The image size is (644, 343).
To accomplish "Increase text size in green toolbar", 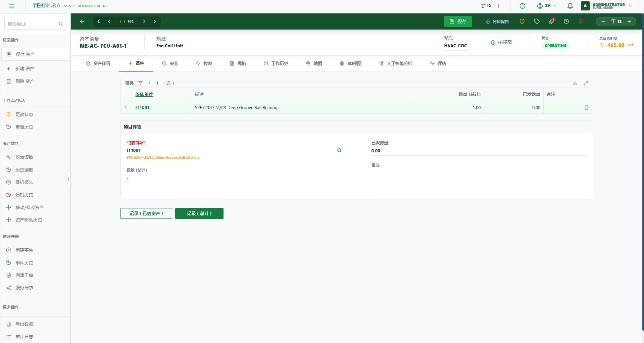I will 629,21.
